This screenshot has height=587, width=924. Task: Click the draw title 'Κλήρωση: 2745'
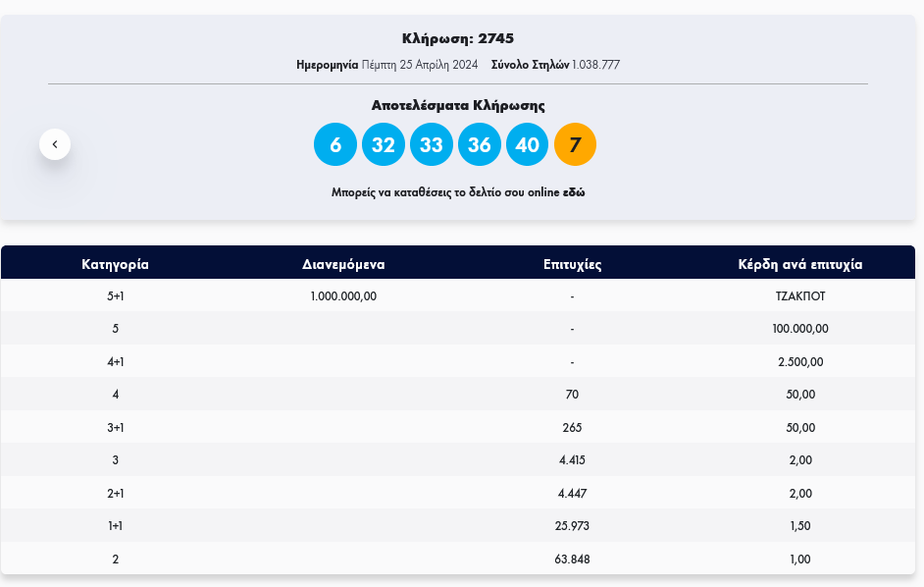(x=458, y=38)
